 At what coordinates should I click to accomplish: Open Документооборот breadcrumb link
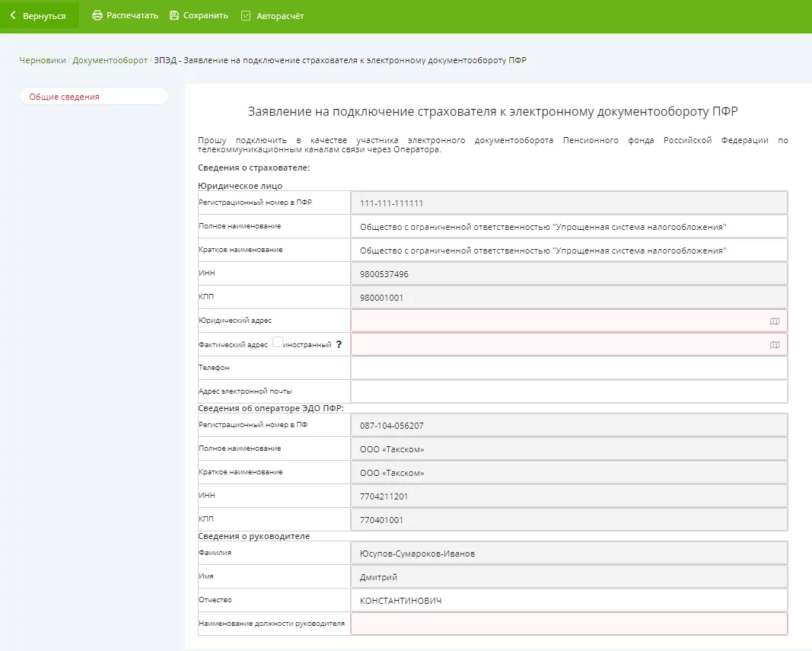(110, 60)
